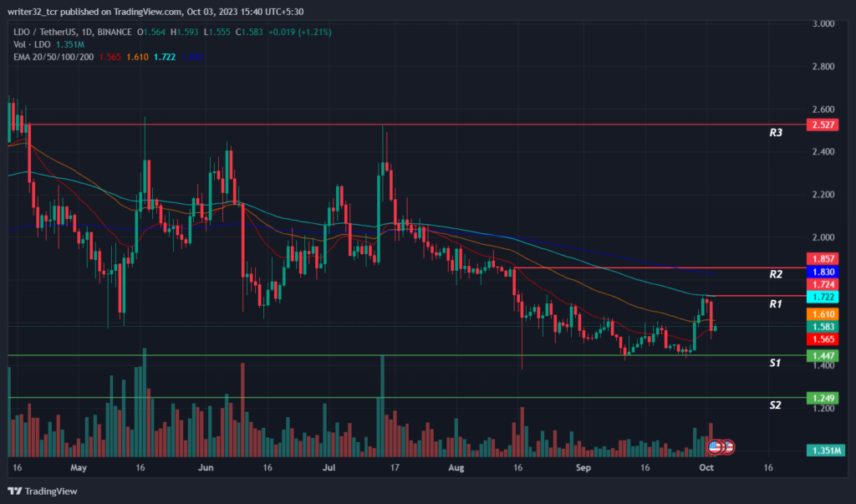Select the R2 resistance text label
Screen dimensions: 856x504
click(776, 274)
